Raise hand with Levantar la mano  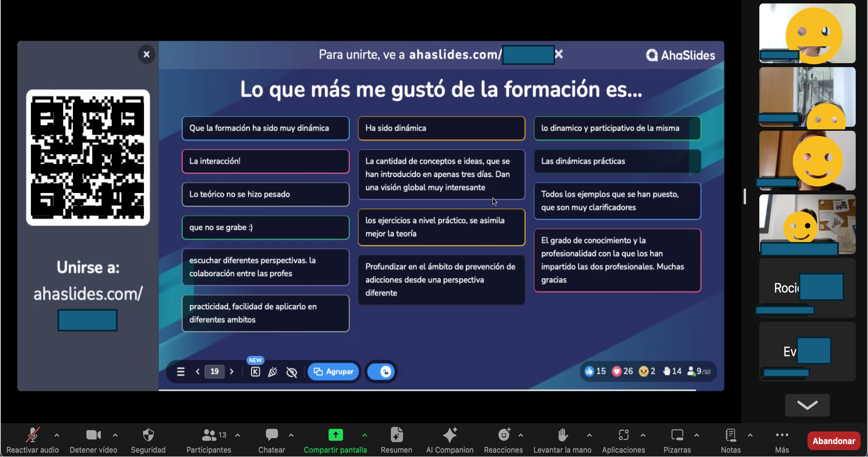click(562, 435)
